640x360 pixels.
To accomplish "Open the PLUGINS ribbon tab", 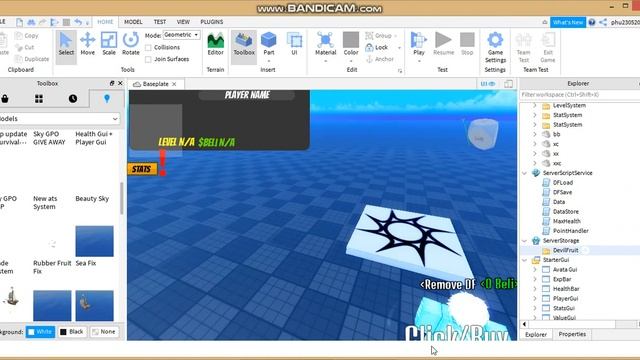I will pos(211,22).
